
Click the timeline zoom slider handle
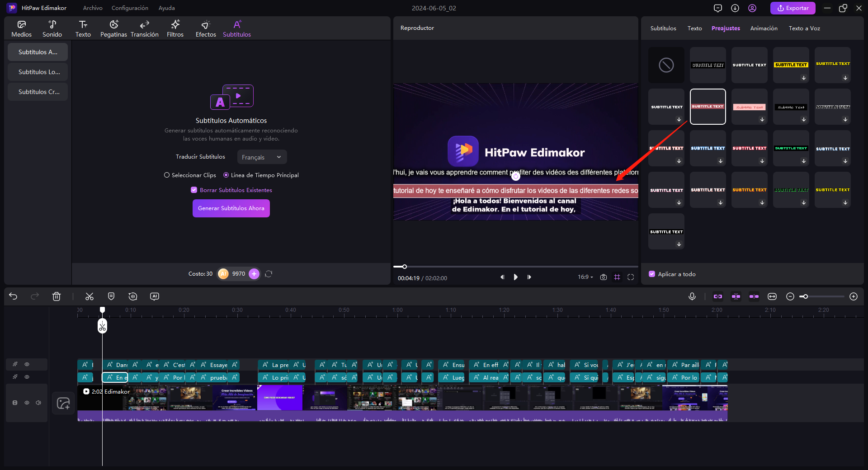click(805, 296)
